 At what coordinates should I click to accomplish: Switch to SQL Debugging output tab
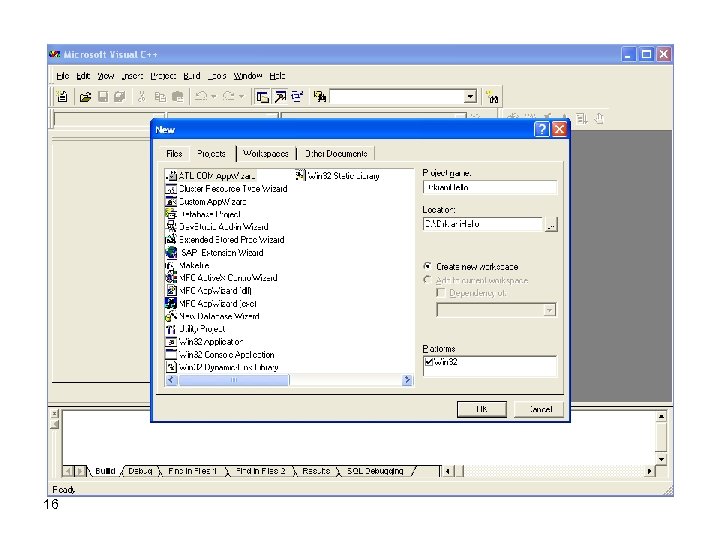[x=375, y=471]
